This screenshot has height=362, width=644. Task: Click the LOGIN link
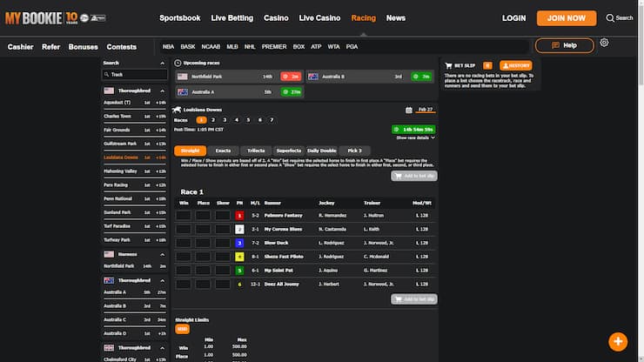pos(513,18)
